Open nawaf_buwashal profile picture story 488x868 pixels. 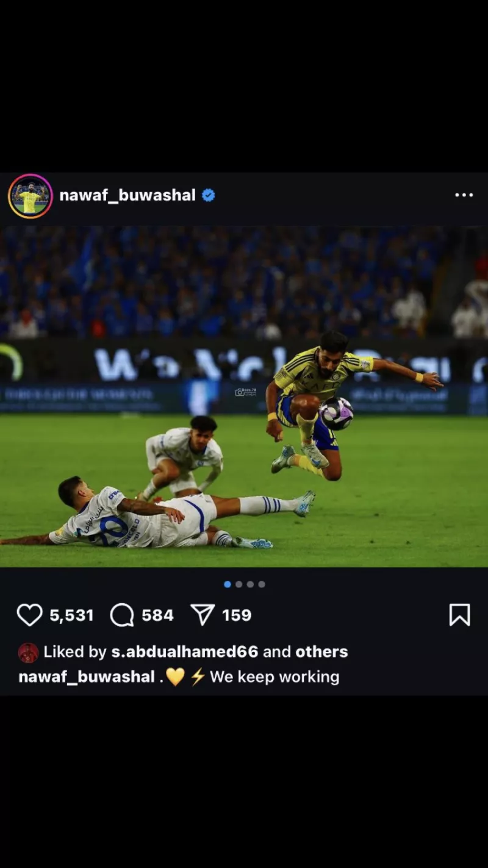(30, 196)
